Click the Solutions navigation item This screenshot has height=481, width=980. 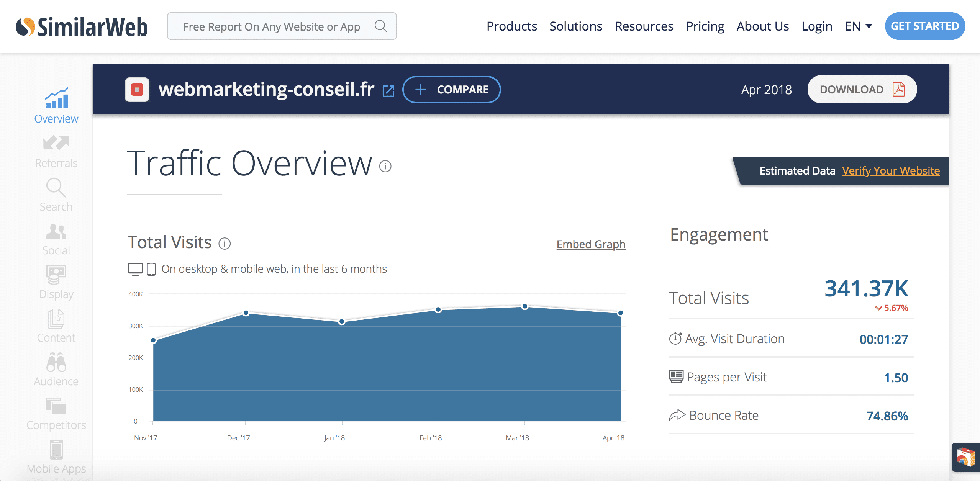[576, 26]
